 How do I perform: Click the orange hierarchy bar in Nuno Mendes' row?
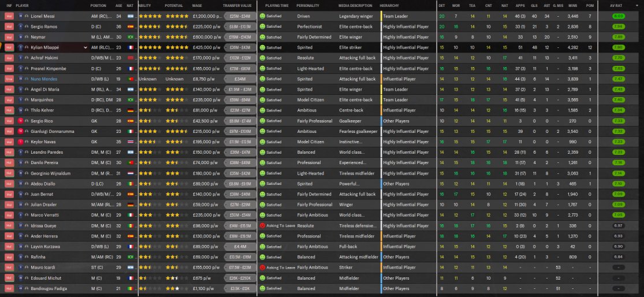(x=381, y=79)
